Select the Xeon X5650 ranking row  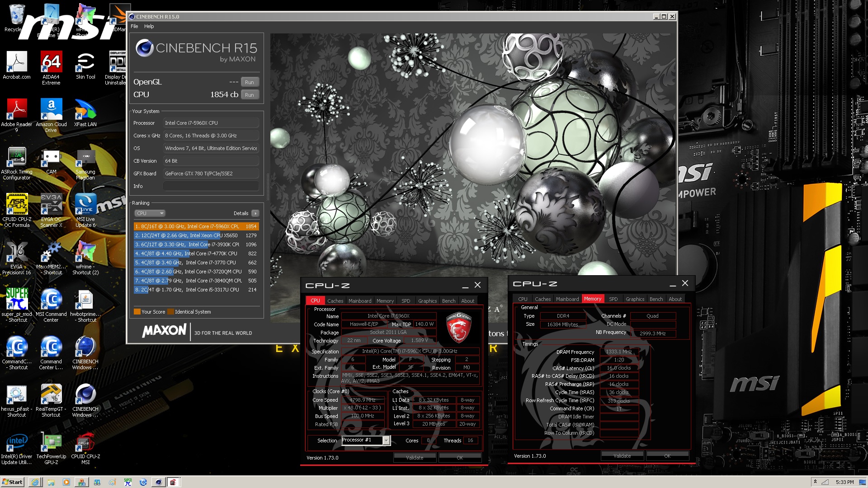(x=196, y=235)
